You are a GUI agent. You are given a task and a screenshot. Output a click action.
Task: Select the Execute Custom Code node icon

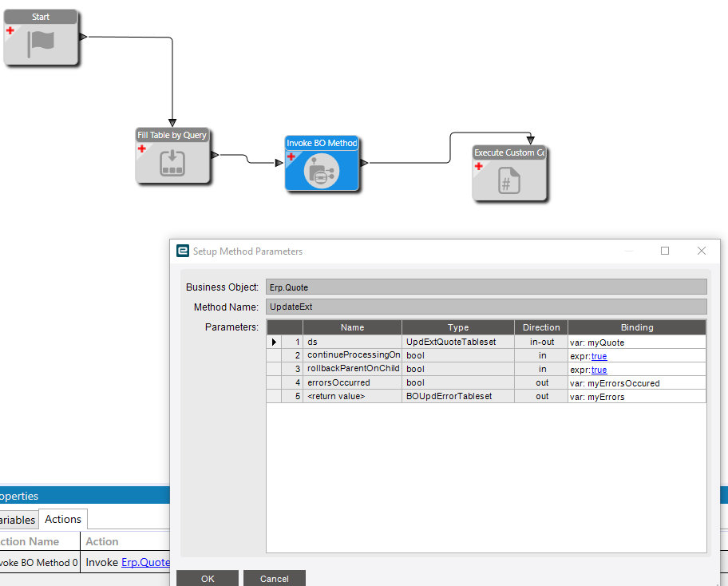pyautogui.click(x=508, y=180)
